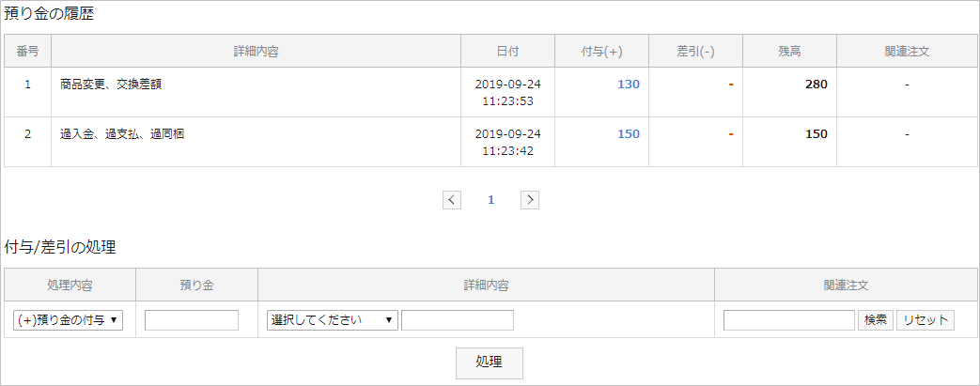Select the 過入金、過支払、過同梱 row
This screenshot has width=980, height=386.
click(x=490, y=142)
